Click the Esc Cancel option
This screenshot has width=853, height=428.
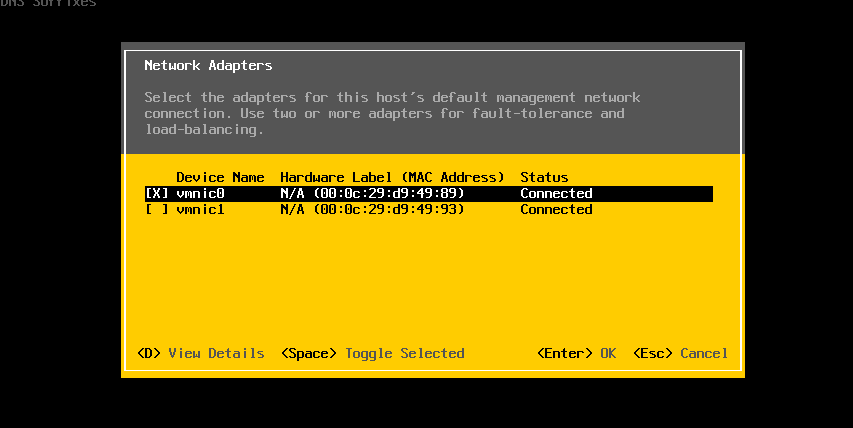tap(680, 353)
